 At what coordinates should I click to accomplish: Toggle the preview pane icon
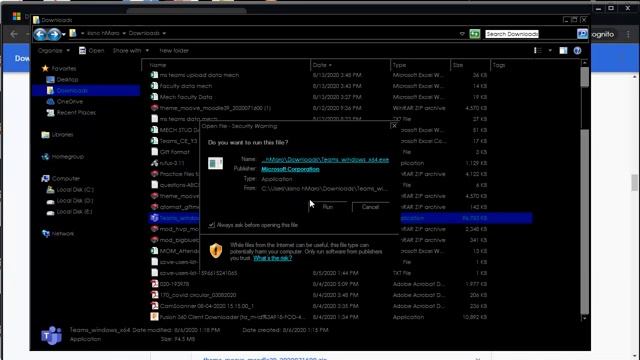(563, 51)
